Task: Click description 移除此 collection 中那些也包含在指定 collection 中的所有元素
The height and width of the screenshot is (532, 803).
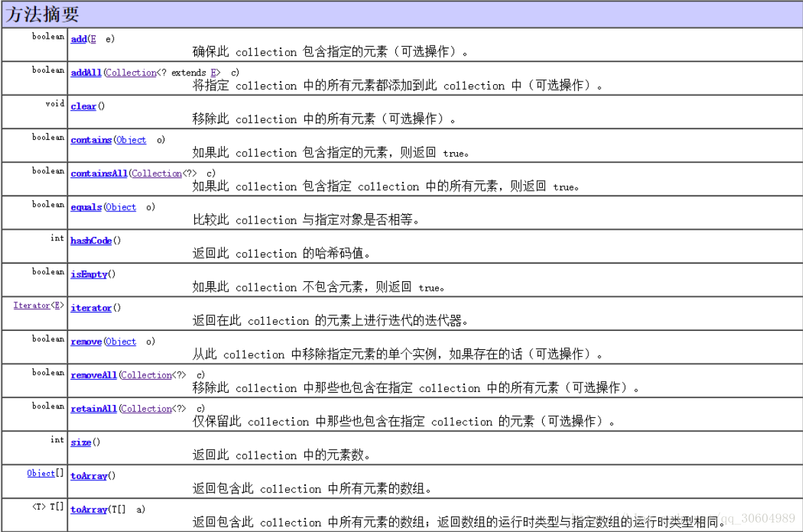Action: pos(416,388)
